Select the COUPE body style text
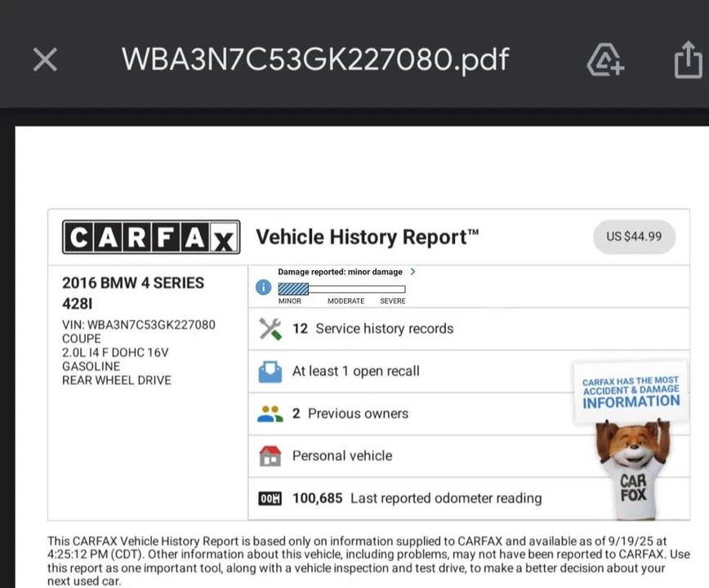The image size is (709, 588). coord(82,339)
